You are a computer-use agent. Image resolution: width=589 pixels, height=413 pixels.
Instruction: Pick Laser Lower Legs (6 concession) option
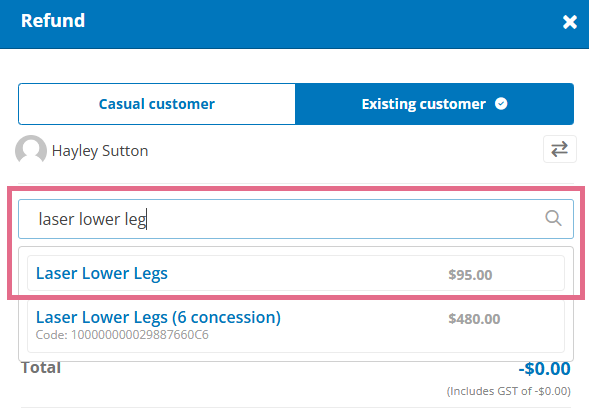point(296,325)
